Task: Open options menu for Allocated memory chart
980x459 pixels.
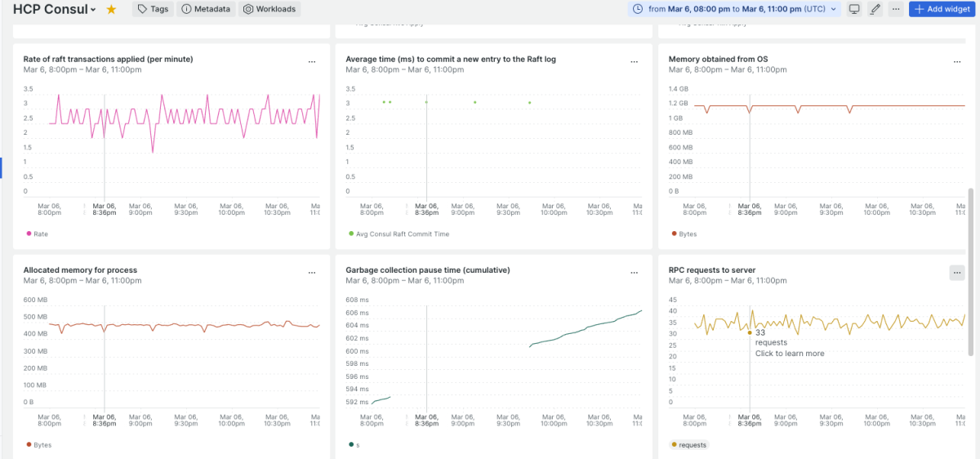Action: [x=312, y=273]
